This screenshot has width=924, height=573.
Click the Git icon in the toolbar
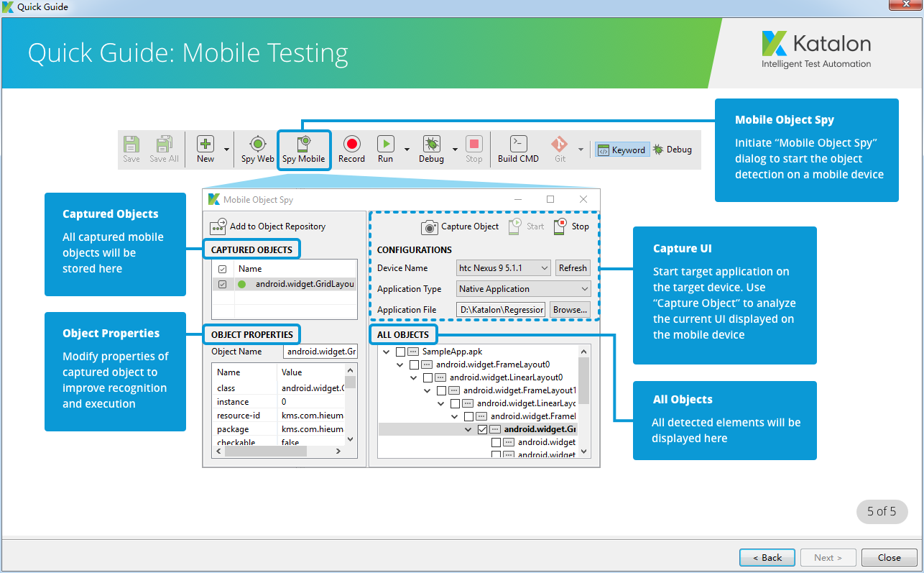pos(560,144)
